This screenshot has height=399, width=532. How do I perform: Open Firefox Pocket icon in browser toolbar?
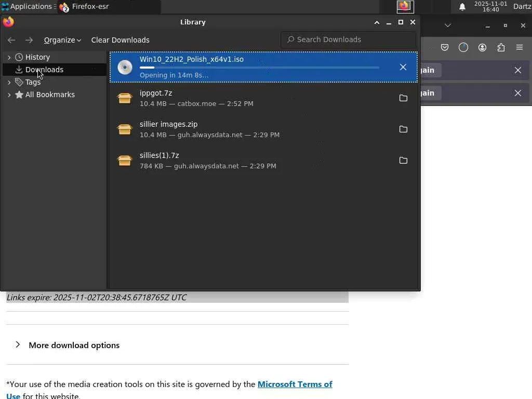point(445,47)
